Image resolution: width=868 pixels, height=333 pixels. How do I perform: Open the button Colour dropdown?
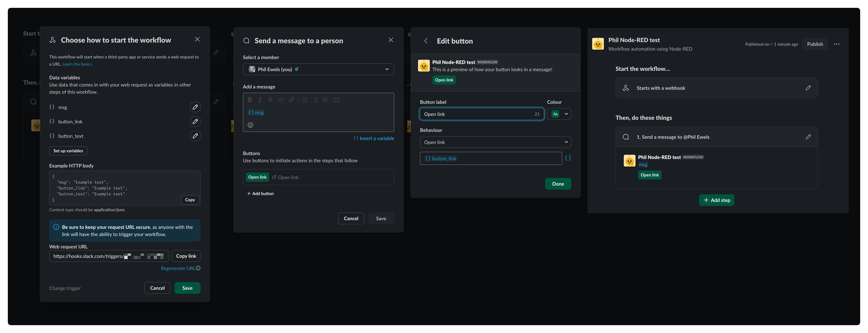(x=559, y=114)
